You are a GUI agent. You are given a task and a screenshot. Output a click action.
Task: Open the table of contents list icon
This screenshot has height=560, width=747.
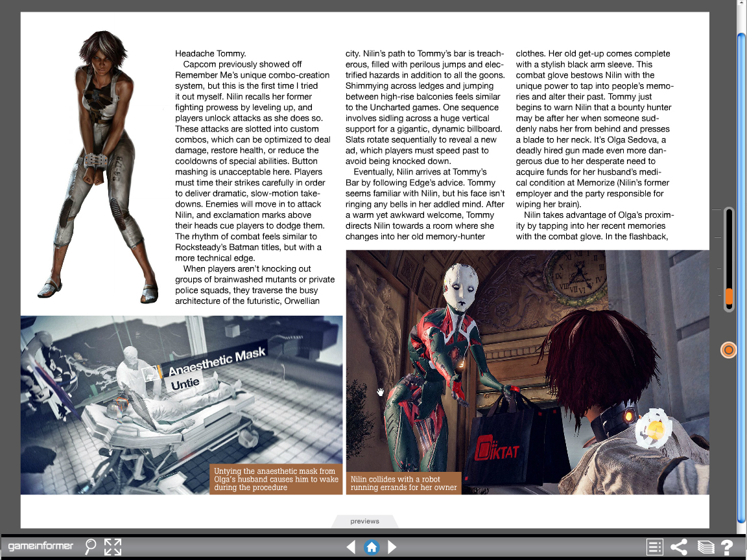point(654,546)
